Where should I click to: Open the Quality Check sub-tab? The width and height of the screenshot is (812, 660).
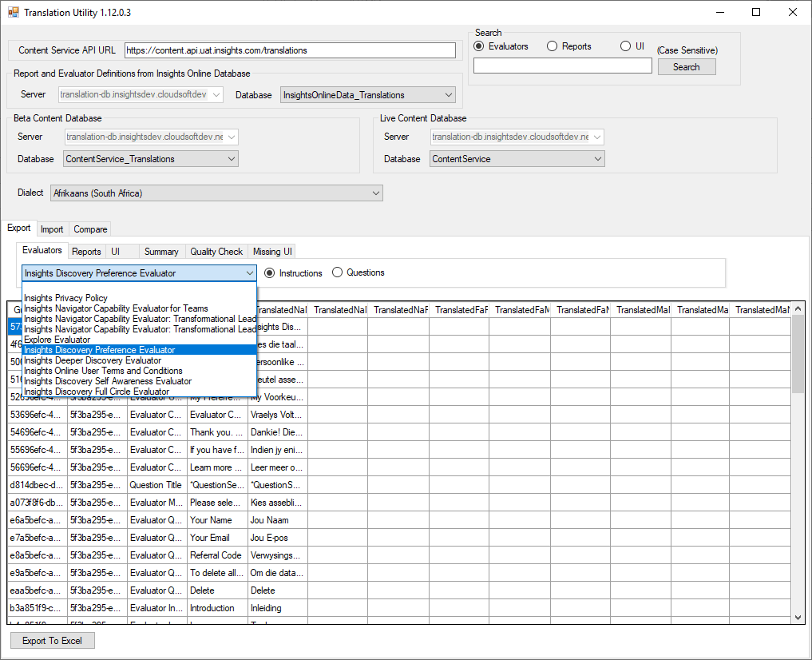[x=216, y=251]
